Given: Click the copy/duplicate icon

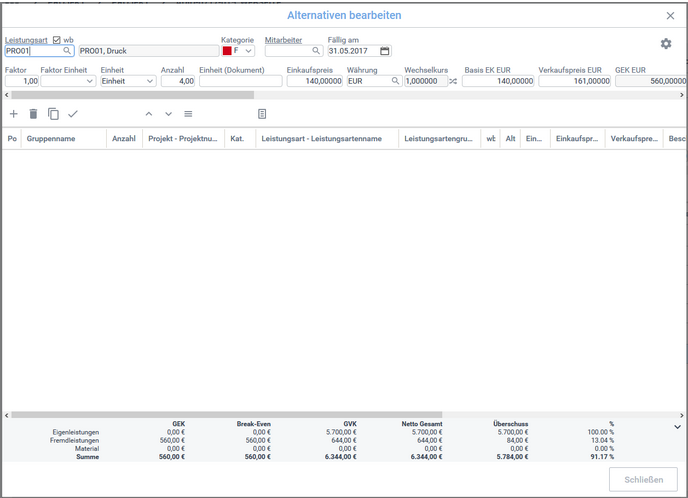Looking at the screenshot, I should [53, 114].
